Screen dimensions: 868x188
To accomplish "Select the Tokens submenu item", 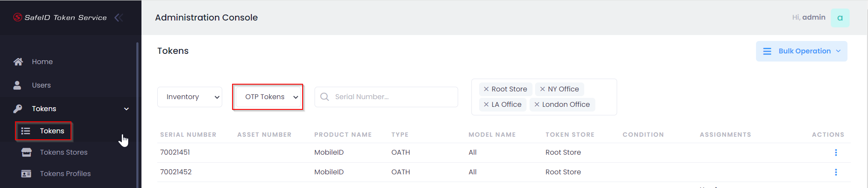I will [x=52, y=131].
